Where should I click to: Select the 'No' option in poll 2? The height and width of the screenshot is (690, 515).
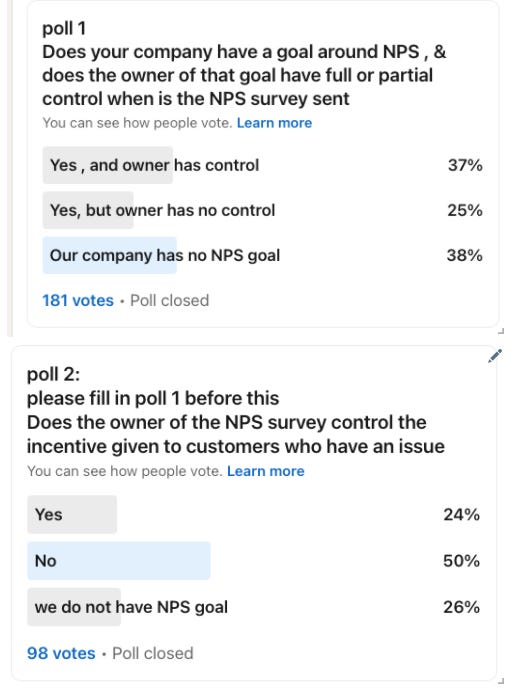(x=254, y=561)
